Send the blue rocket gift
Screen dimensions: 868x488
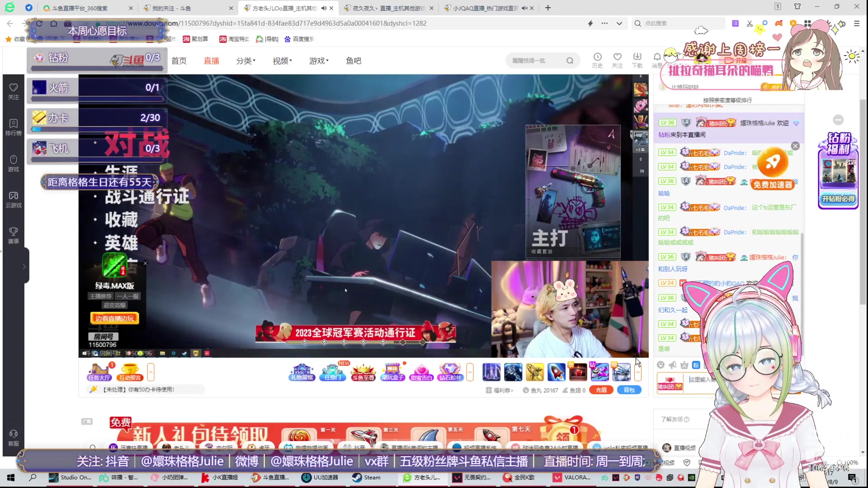coord(557,372)
